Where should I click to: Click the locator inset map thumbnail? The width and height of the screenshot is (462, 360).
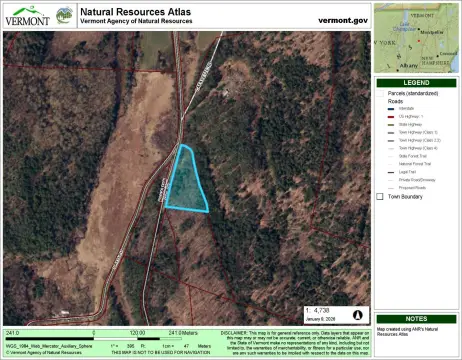[416, 38]
